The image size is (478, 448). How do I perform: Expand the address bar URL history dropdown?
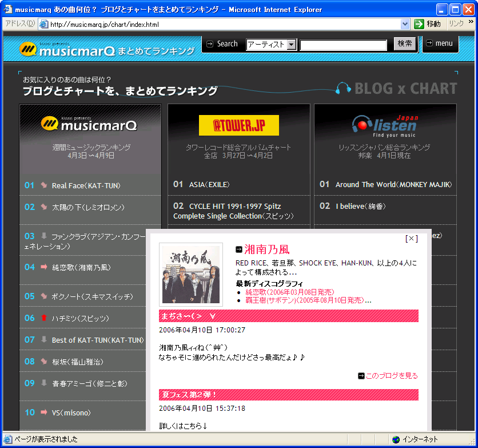coord(405,24)
